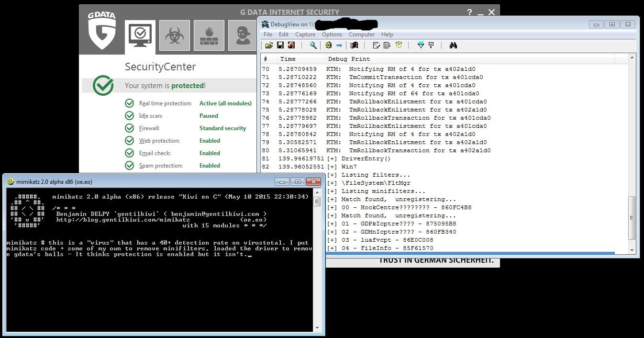The height and width of the screenshot is (338, 644).
Task: Click Standard security firewall status
Action: click(222, 128)
